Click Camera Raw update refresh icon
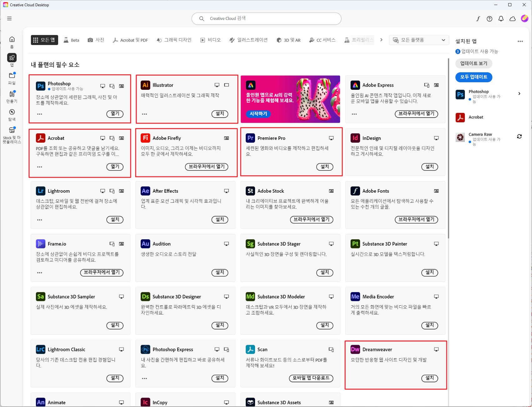The image size is (532, 407). pyautogui.click(x=519, y=136)
